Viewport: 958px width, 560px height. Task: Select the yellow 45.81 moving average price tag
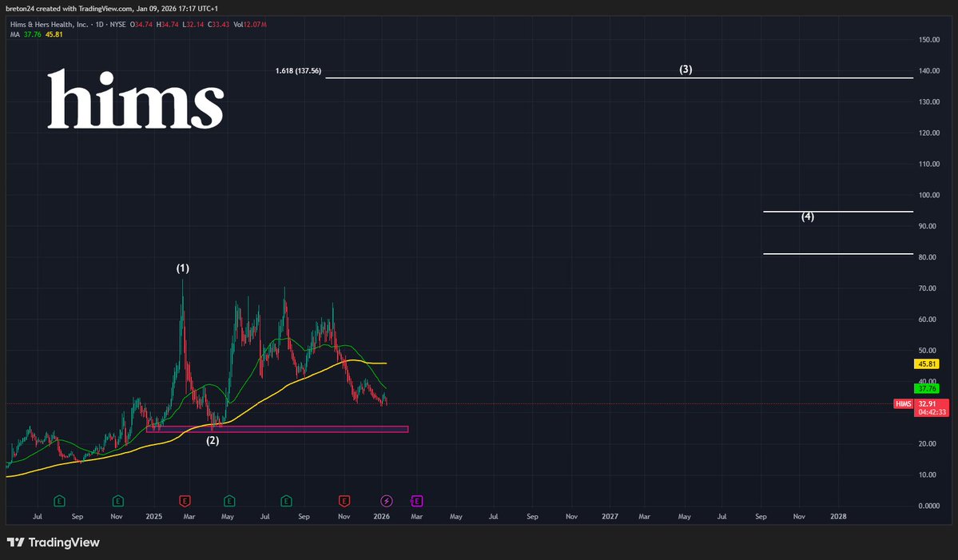pos(926,364)
